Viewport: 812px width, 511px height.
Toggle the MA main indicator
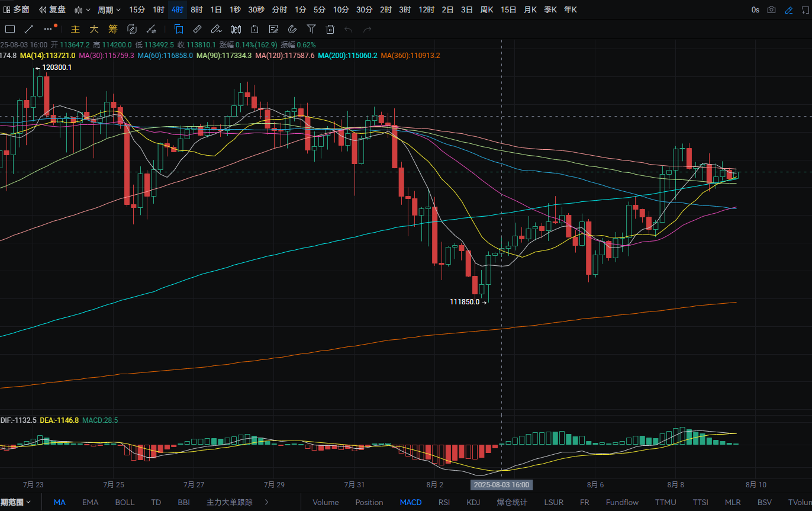click(x=60, y=502)
